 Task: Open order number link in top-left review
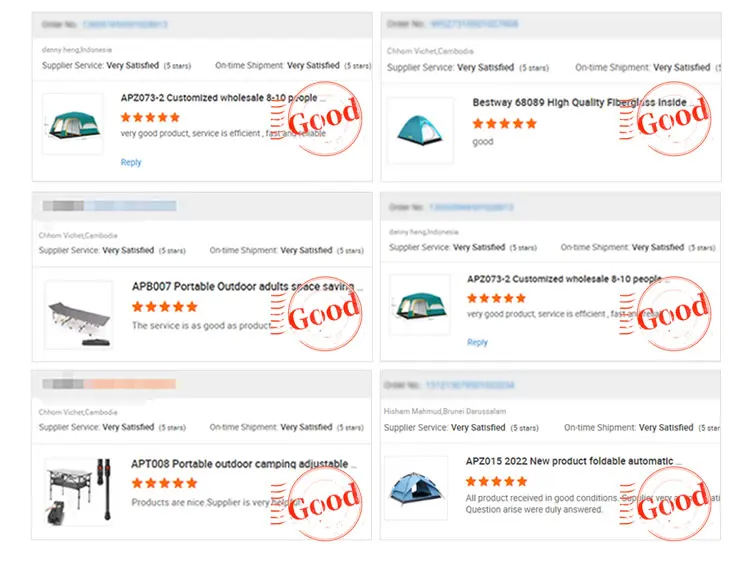click(x=124, y=24)
